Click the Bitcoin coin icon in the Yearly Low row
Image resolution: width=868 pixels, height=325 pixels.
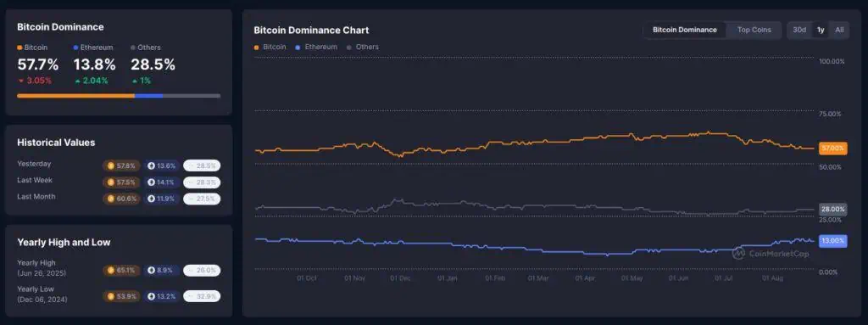click(x=111, y=296)
